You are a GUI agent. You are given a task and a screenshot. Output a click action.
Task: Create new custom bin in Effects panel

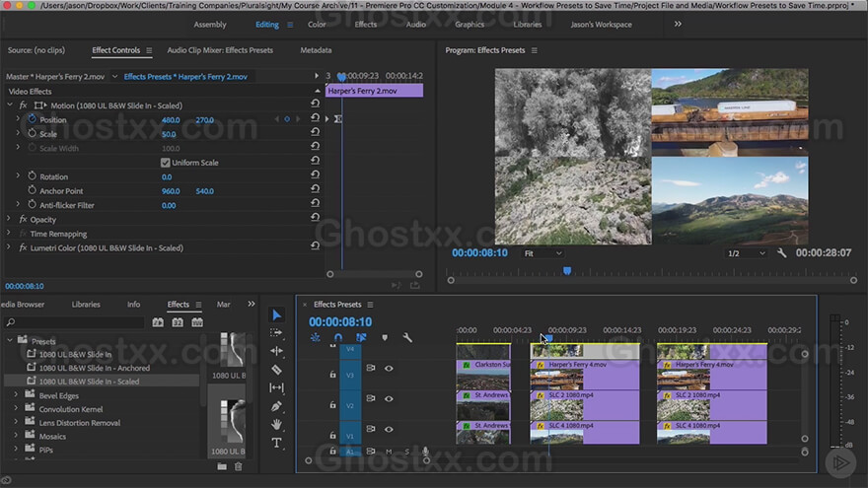pyautogui.click(x=222, y=466)
